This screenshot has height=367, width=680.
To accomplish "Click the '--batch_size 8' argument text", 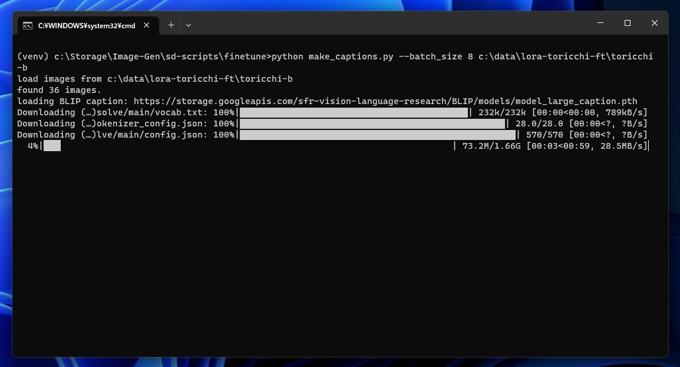I will pyautogui.click(x=436, y=56).
